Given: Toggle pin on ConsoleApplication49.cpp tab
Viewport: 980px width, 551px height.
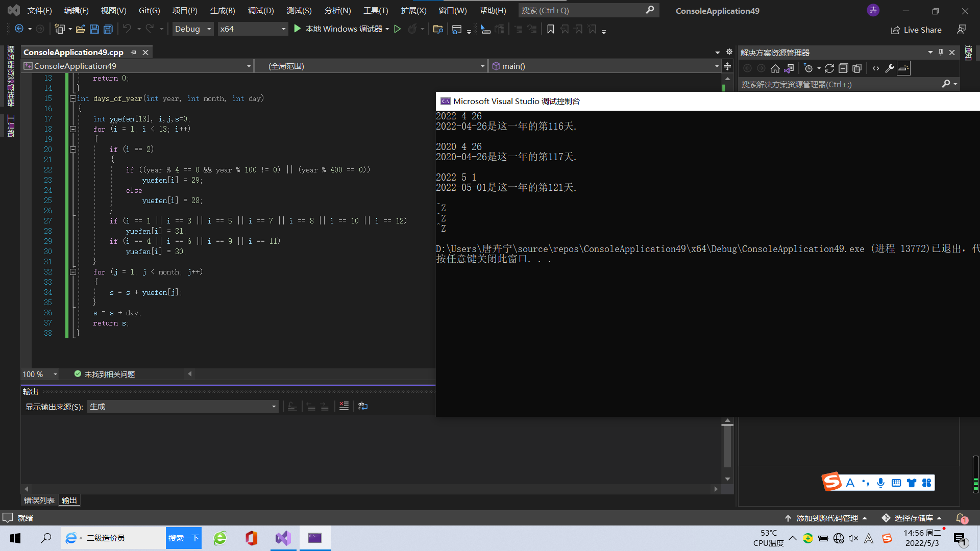Looking at the screenshot, I should click(x=134, y=52).
